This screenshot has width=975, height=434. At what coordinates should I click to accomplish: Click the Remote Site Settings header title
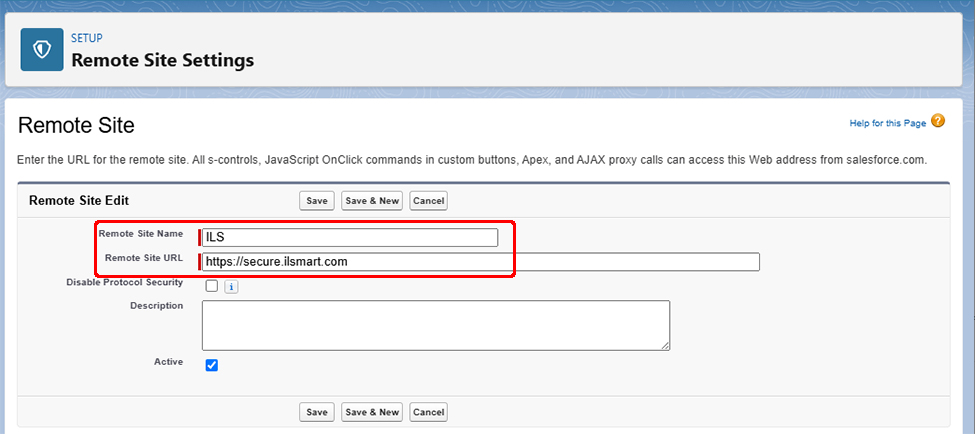coord(163,60)
